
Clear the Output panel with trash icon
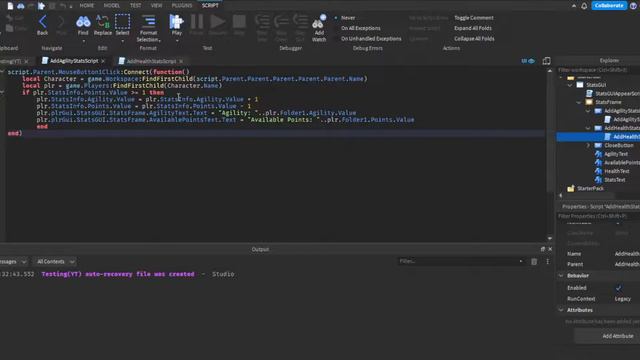(534, 262)
